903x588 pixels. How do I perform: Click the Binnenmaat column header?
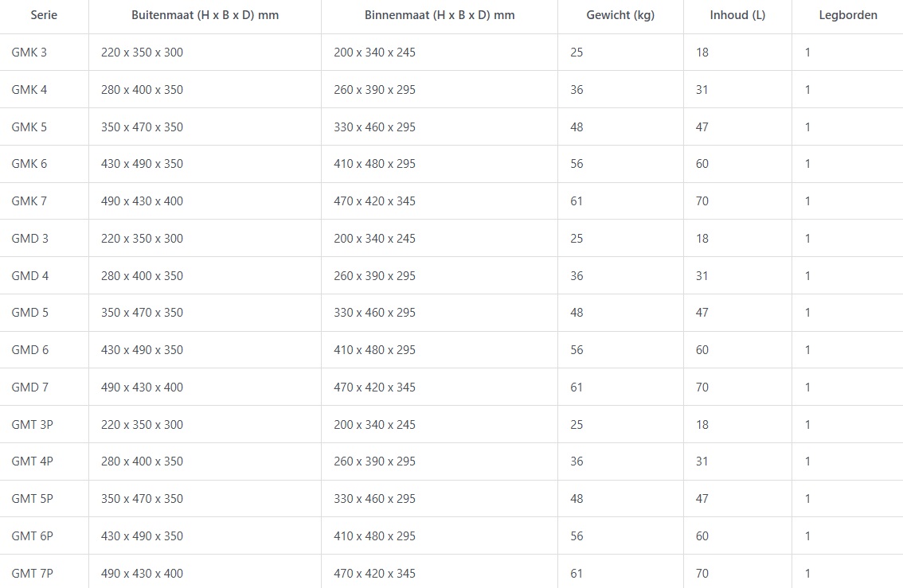coord(440,15)
